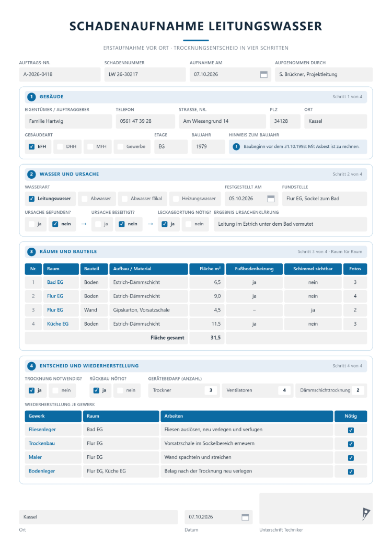
Task: Click the Dämmschichttrocknung count value 2
Action: (x=358, y=390)
